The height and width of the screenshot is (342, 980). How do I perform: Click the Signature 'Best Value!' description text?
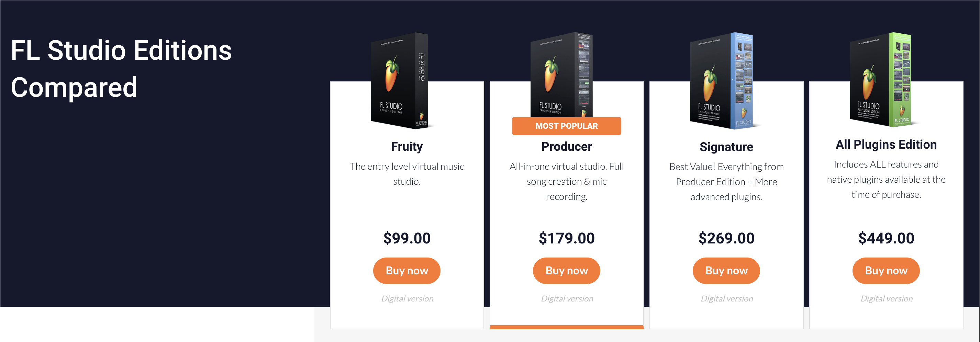(x=726, y=182)
